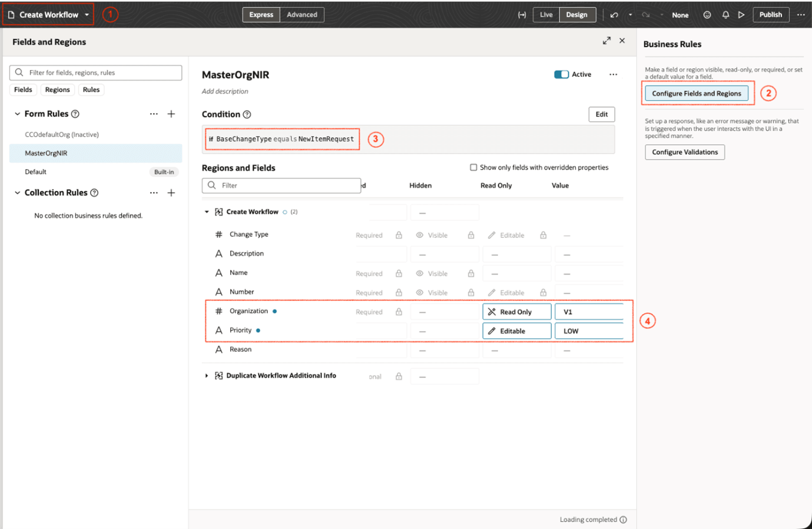The height and width of the screenshot is (529, 812).
Task: Click Add description under MasterOrgNIR
Action: [225, 91]
